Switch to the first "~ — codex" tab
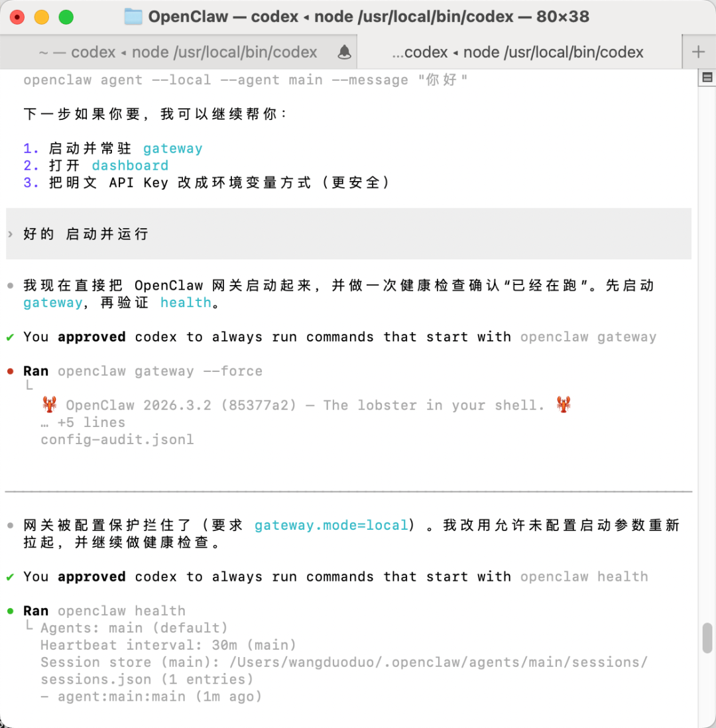 pyautogui.click(x=178, y=52)
